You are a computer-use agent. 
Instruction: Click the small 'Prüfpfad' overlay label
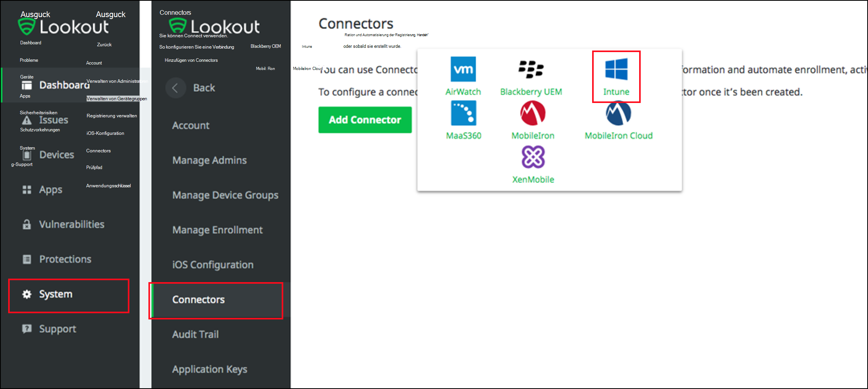pyautogui.click(x=94, y=167)
